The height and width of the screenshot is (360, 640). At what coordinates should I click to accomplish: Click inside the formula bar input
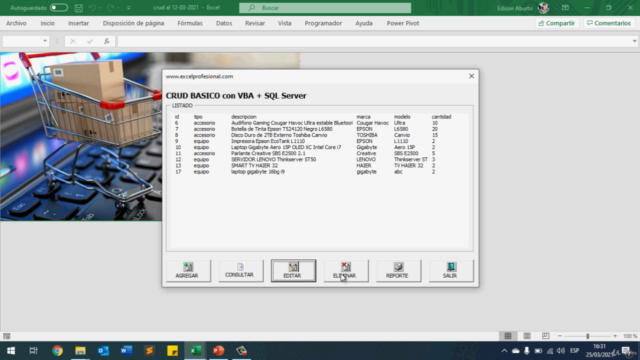coord(373,41)
